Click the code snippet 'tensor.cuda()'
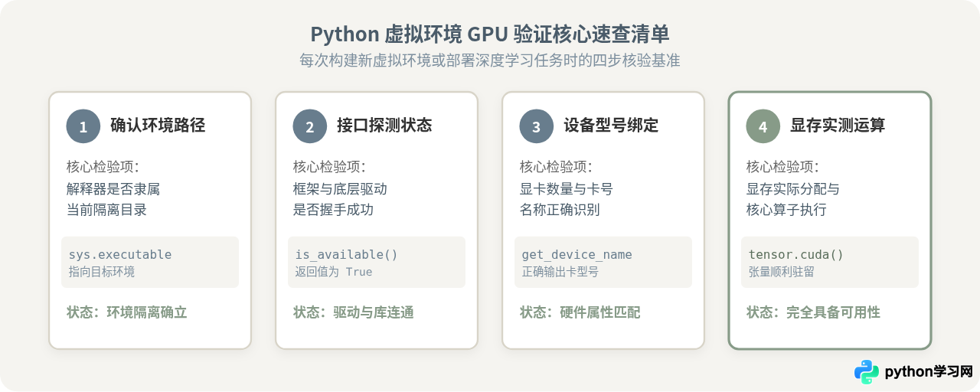The height and width of the screenshot is (392, 980). point(796,255)
